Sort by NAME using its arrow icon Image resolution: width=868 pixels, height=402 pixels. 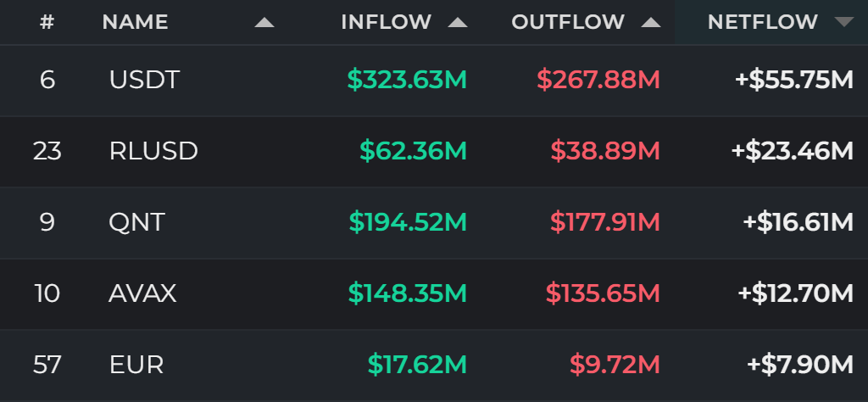click(x=264, y=22)
